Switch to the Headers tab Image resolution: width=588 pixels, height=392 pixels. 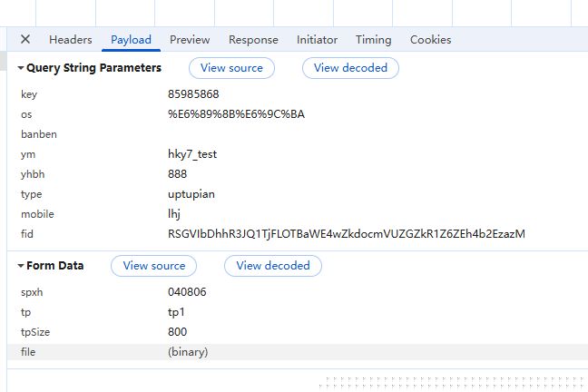(x=71, y=40)
